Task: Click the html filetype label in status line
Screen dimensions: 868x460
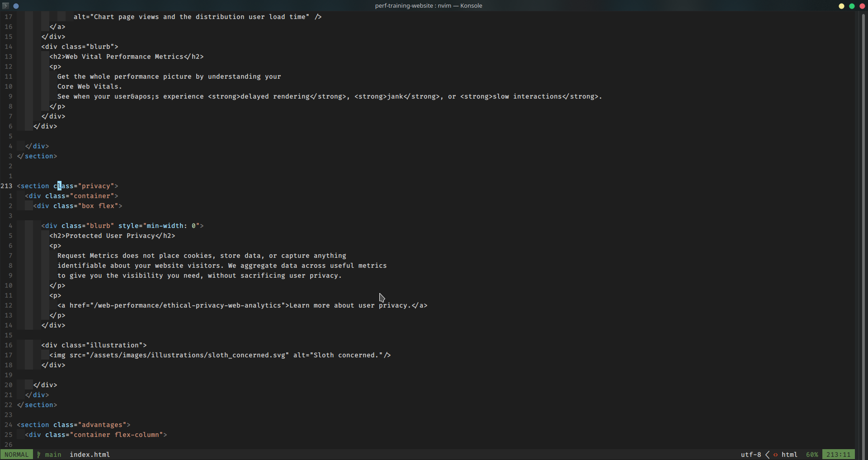Action: (x=789, y=455)
